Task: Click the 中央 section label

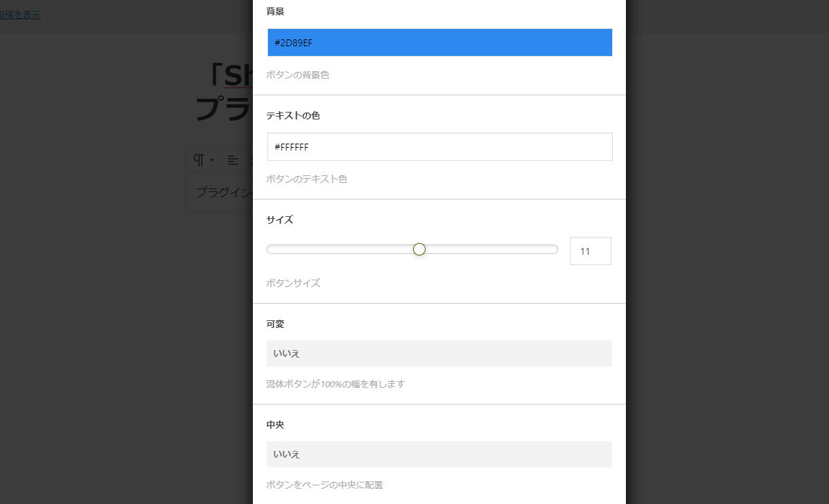Action: [x=275, y=425]
